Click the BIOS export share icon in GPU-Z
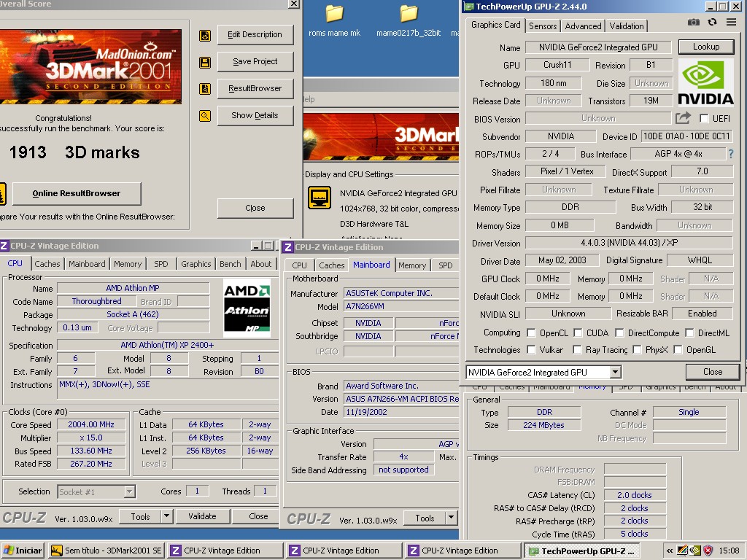The width and height of the screenshot is (747, 560). [683, 117]
